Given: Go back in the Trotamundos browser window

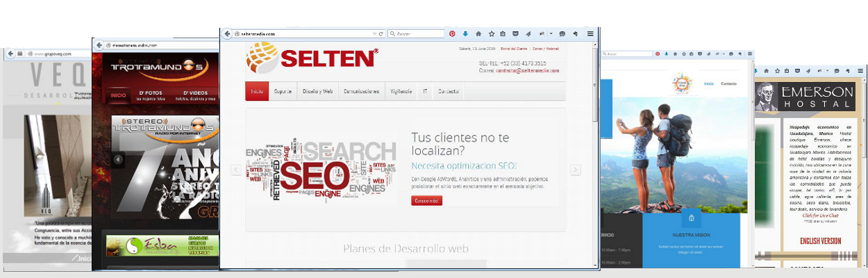Looking at the screenshot, I should tap(98, 44).
